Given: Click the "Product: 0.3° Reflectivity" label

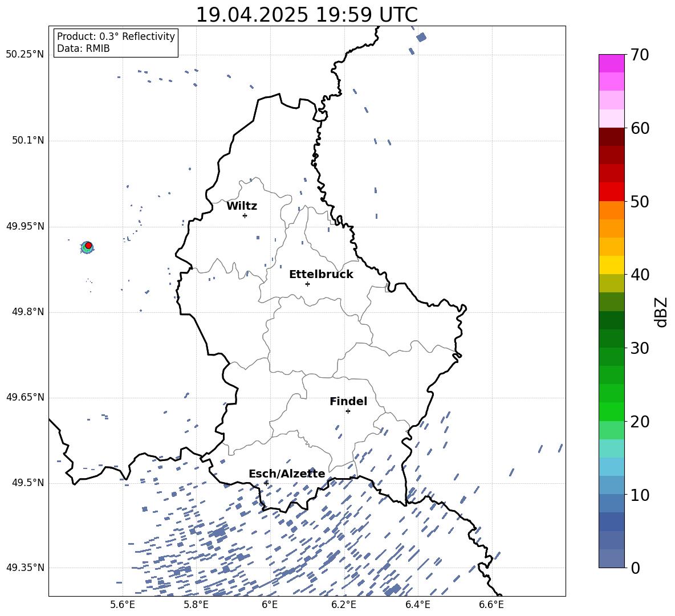Looking at the screenshot, I should [116, 36].
